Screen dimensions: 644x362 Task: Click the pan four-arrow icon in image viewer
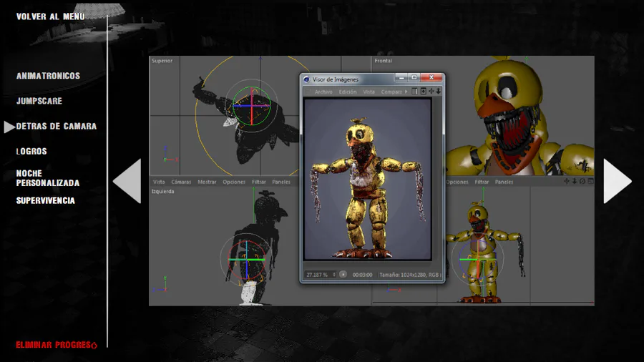431,91
